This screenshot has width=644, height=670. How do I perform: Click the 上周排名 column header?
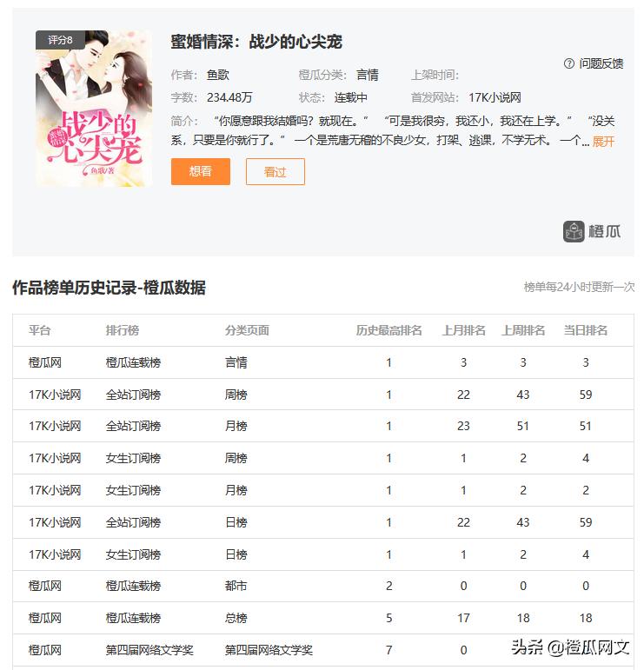523,330
